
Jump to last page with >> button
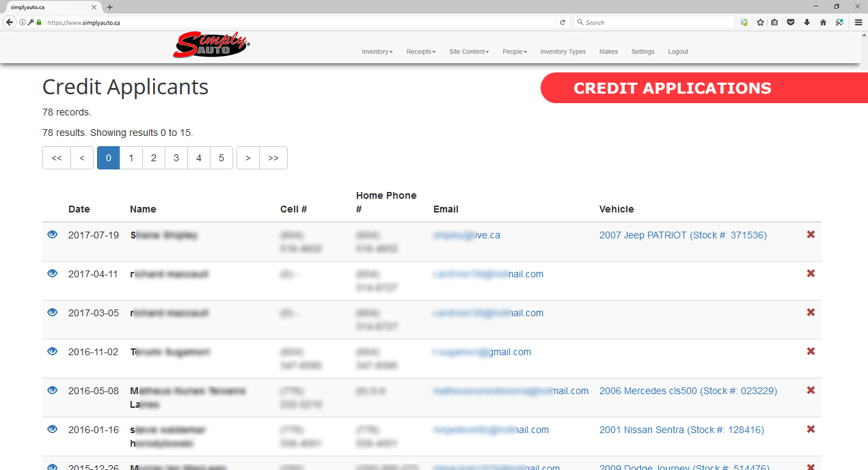(x=273, y=158)
